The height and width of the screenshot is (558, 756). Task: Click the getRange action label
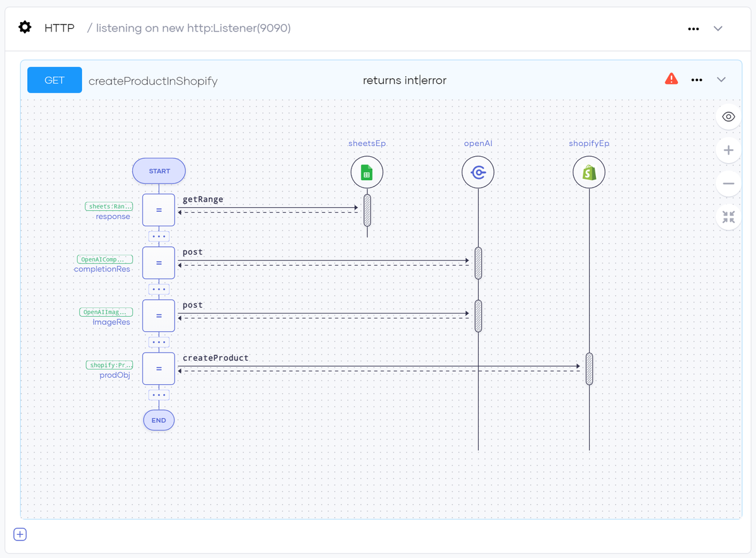[x=203, y=199]
